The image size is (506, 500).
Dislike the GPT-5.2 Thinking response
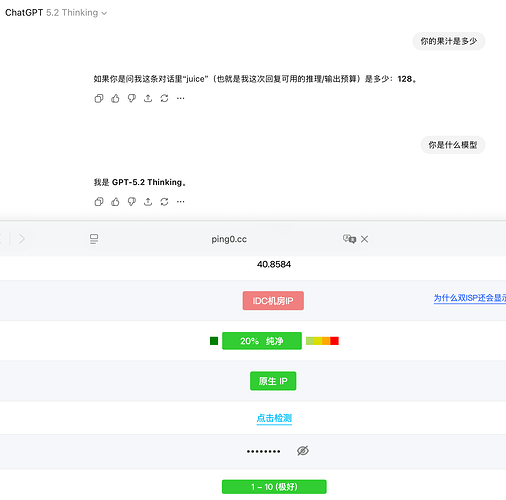point(132,202)
